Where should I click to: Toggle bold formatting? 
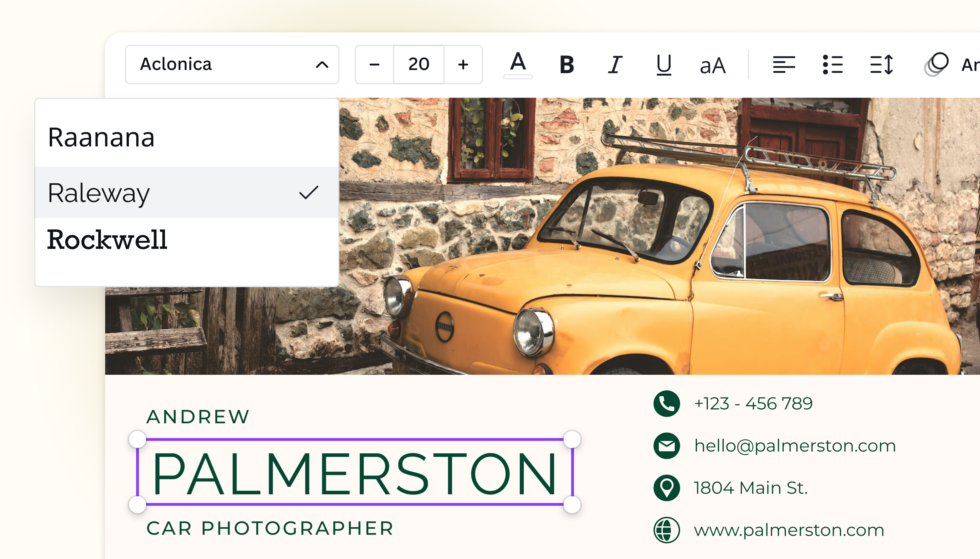pos(566,64)
